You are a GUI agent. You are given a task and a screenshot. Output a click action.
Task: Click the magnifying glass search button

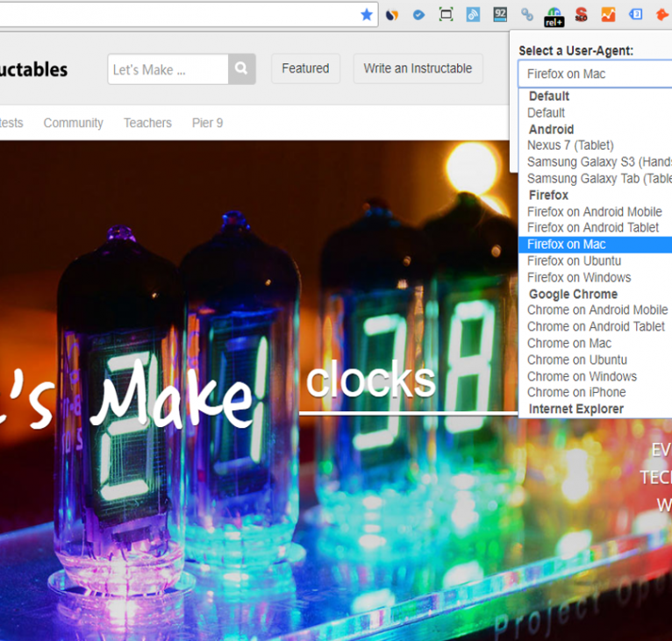241,68
